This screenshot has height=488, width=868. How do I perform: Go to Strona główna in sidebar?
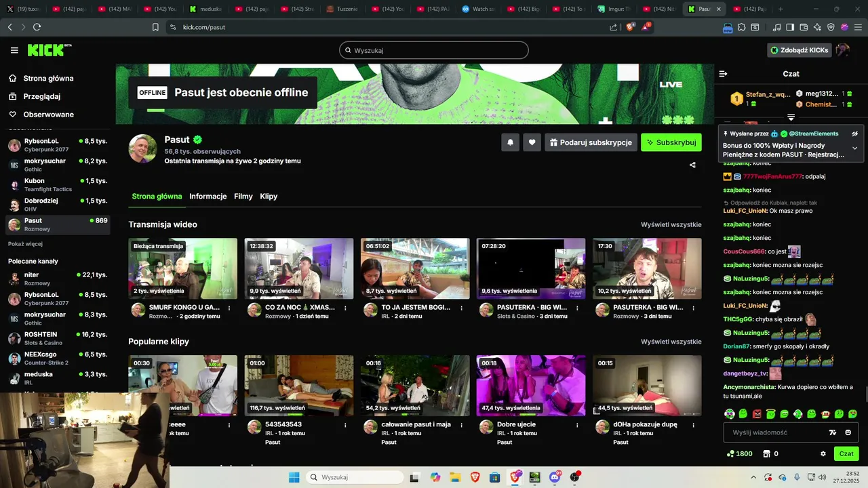click(41, 78)
